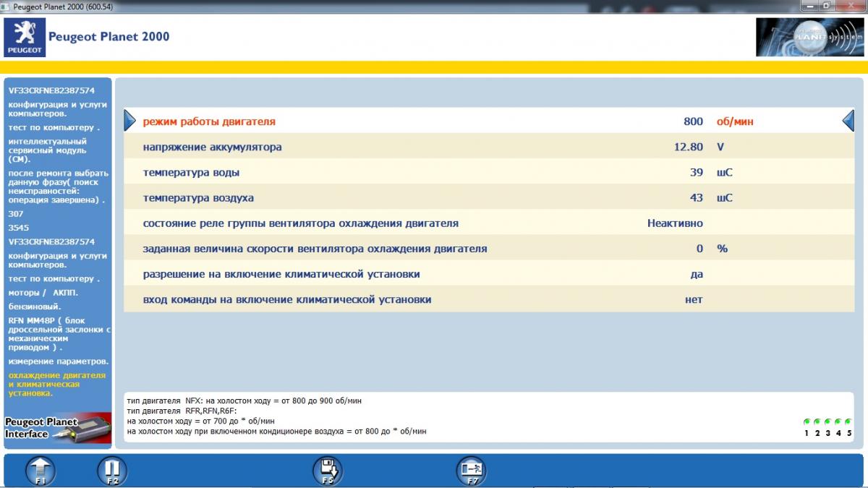Click the 'да' permission value
868x488 pixels.
click(x=696, y=274)
